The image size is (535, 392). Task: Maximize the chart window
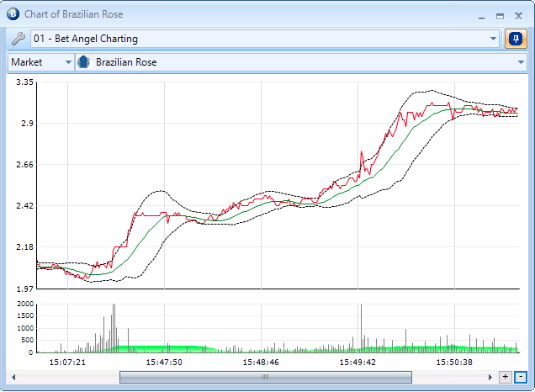[500, 16]
